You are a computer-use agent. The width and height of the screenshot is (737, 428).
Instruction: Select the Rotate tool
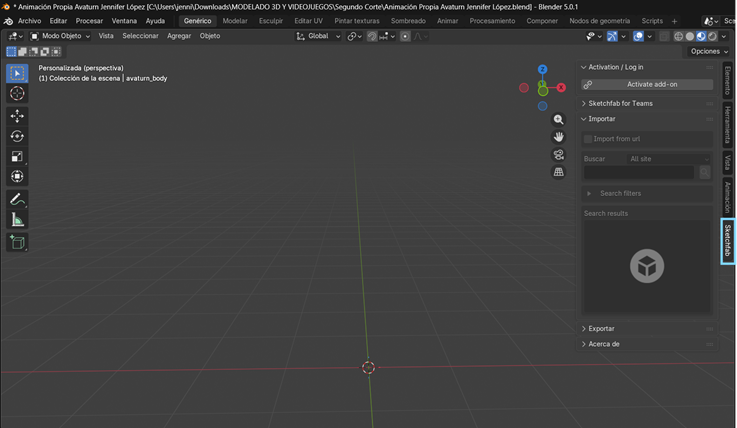tap(17, 136)
